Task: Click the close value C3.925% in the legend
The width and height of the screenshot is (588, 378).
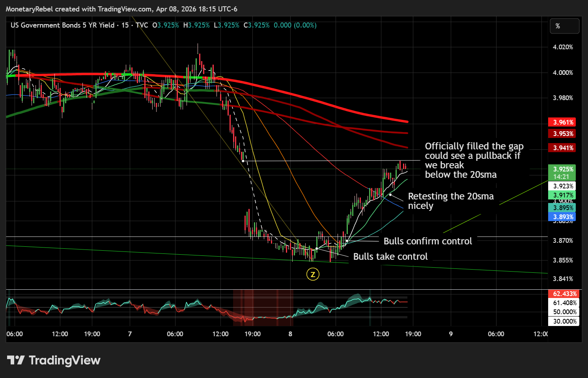Action: click(257, 25)
